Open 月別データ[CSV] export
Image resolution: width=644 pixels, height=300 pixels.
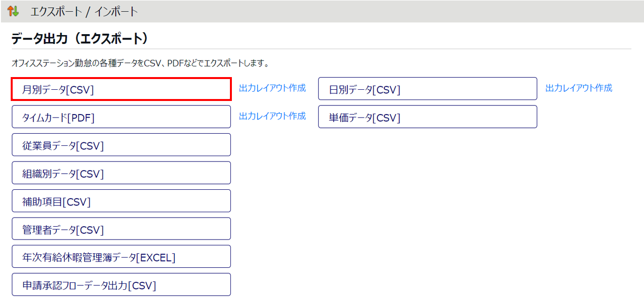(121, 89)
